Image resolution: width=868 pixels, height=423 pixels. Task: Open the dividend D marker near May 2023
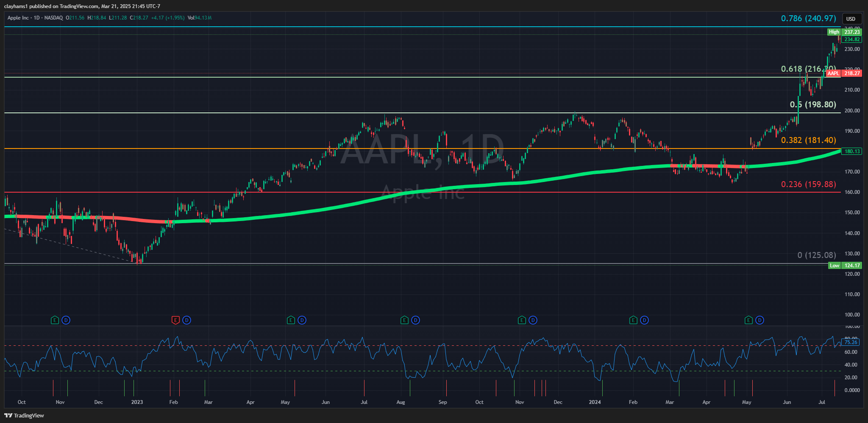(x=302, y=320)
